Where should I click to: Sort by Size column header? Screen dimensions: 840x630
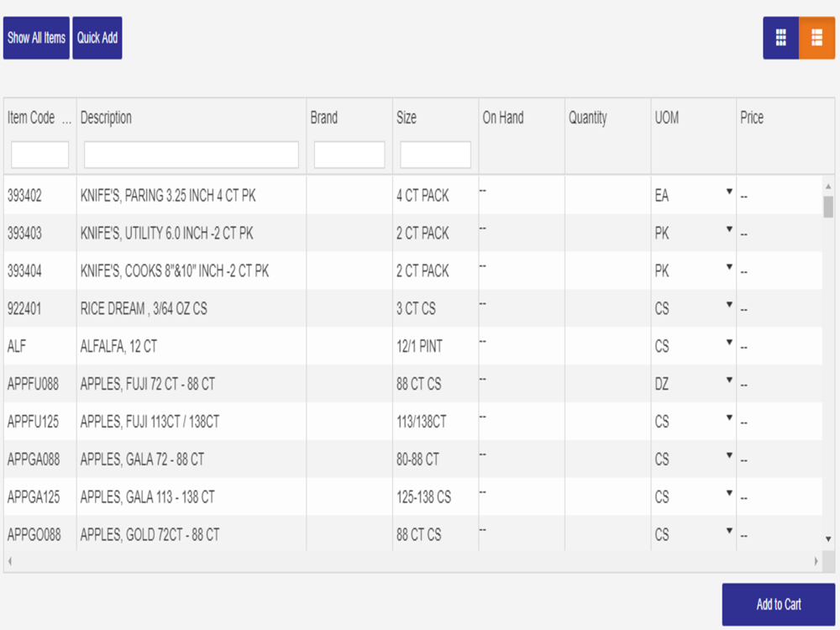click(407, 118)
